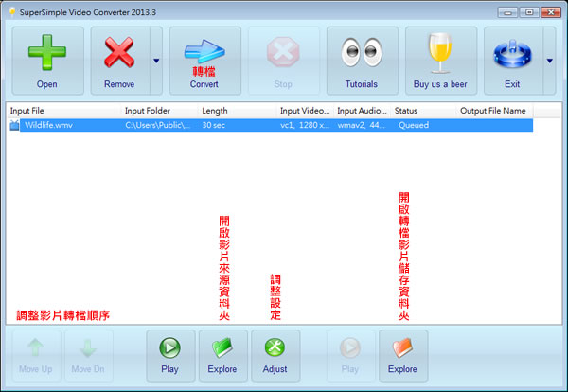
Task: Maximize the SuperSimple Video Converter window
Action: pyautogui.click(x=529, y=12)
